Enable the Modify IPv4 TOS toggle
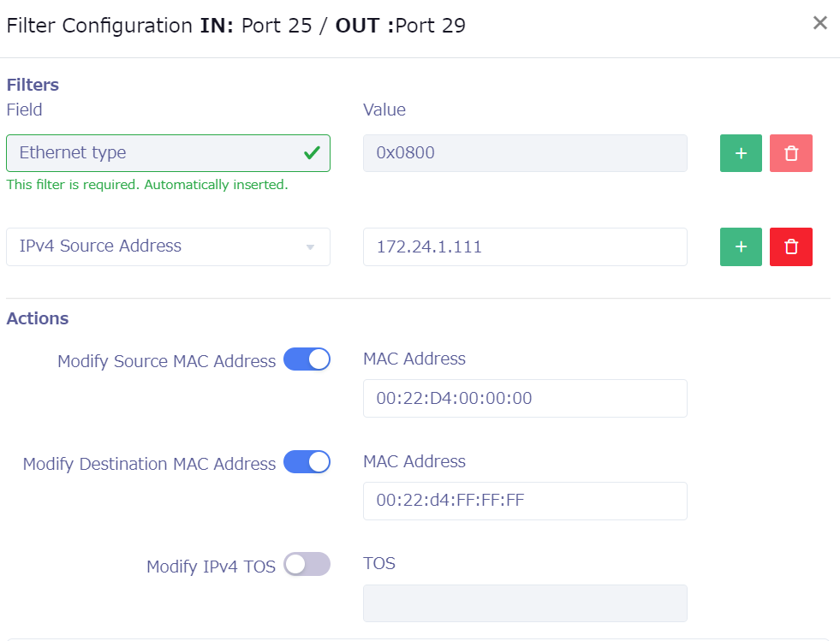Image resolution: width=840 pixels, height=641 pixels. [x=307, y=565]
